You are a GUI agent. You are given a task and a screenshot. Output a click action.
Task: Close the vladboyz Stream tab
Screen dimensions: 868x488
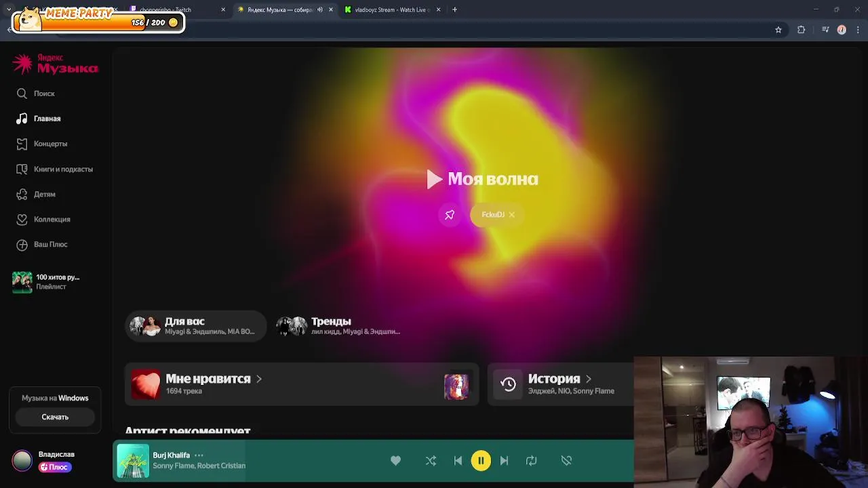point(438,9)
